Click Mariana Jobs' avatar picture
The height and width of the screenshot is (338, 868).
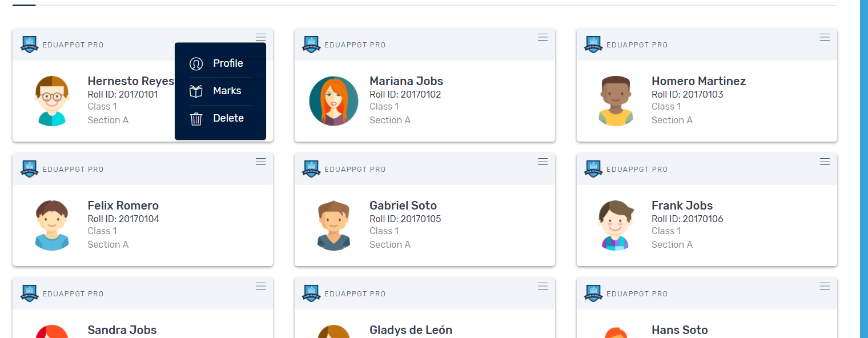tap(333, 101)
